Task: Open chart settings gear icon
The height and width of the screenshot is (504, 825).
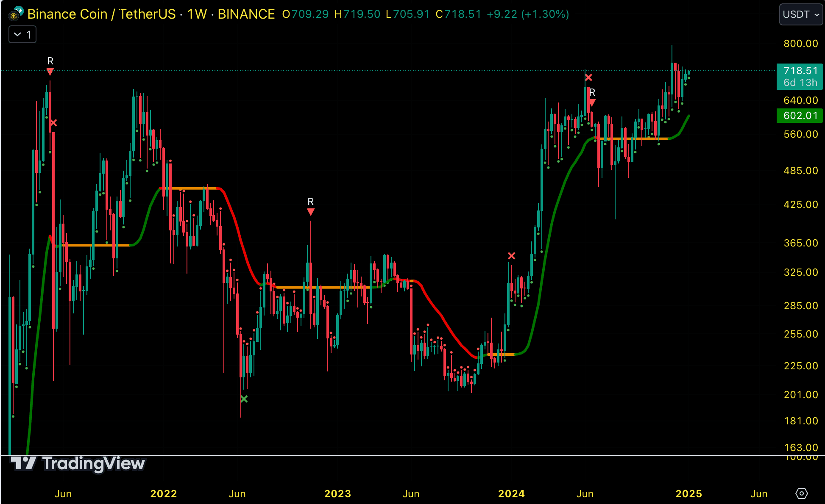Action: click(801, 493)
